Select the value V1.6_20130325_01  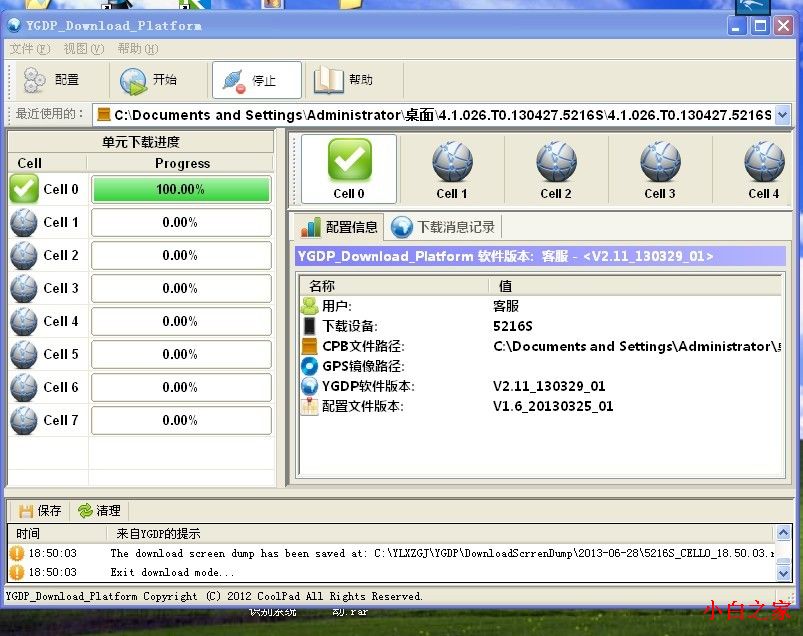pyautogui.click(x=553, y=406)
